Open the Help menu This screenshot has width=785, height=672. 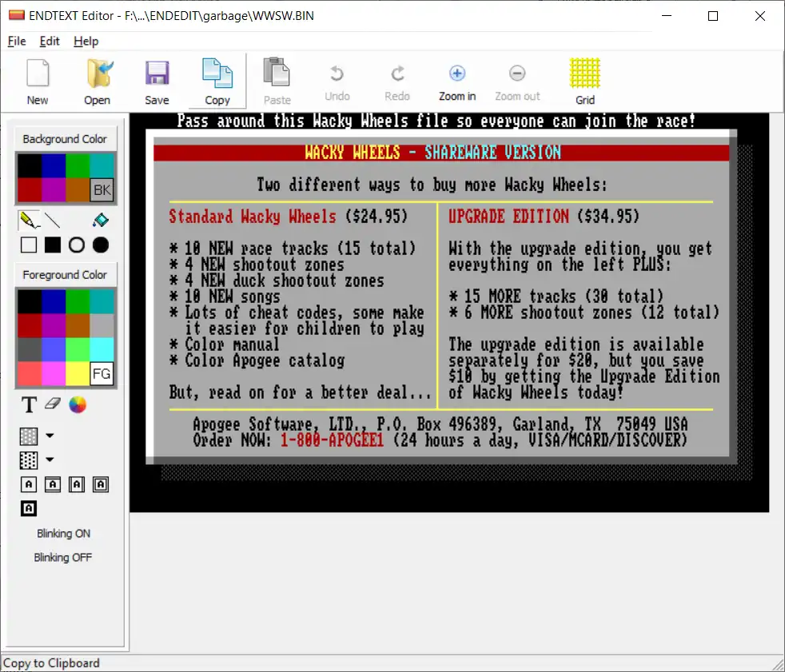(x=86, y=41)
